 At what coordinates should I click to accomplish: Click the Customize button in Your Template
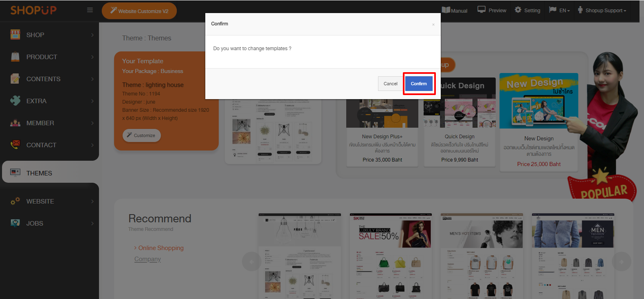tap(141, 135)
